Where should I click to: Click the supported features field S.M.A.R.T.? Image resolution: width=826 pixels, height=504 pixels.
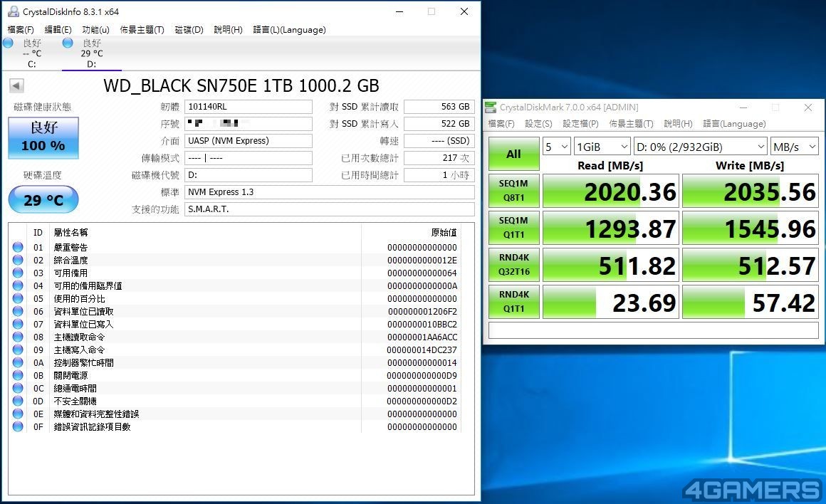329,209
